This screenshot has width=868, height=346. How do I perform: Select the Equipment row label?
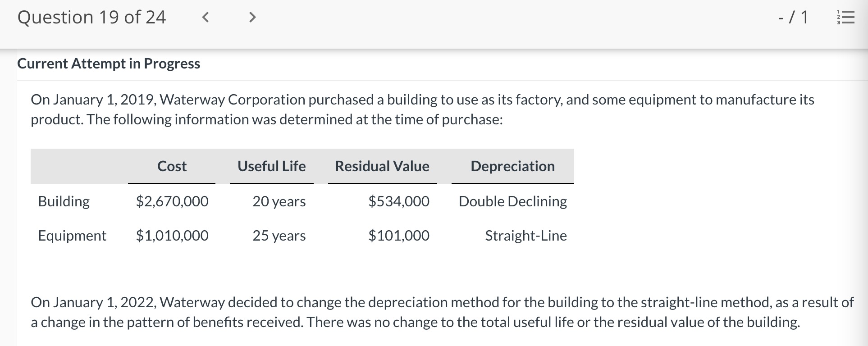tap(72, 236)
